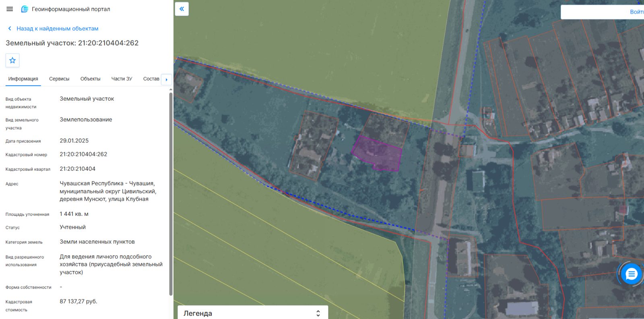Click the Геоинформационный портал title
The height and width of the screenshot is (319, 644).
tap(71, 9)
